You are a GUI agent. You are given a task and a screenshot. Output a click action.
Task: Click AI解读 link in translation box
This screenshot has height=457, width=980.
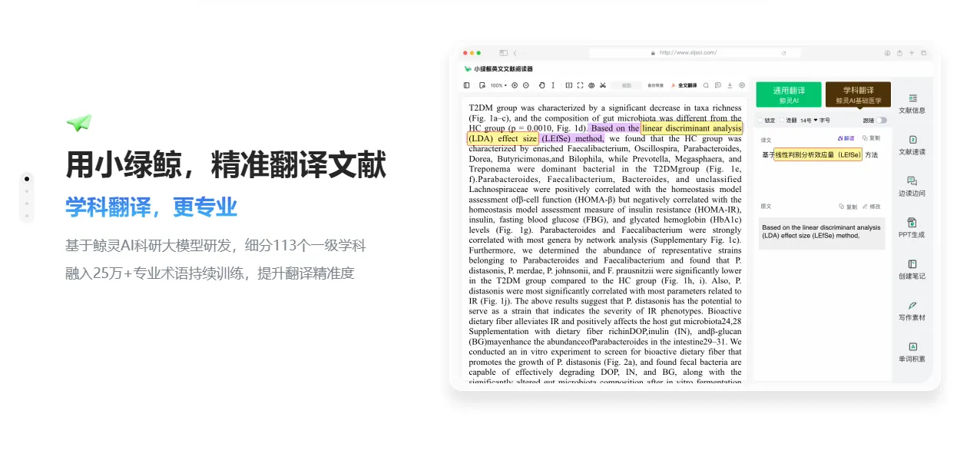(846, 138)
